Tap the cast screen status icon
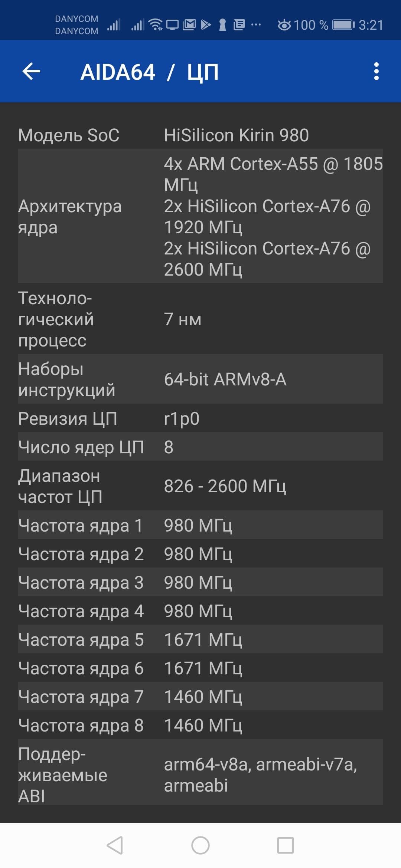The height and width of the screenshot is (868, 401). pos(172,25)
